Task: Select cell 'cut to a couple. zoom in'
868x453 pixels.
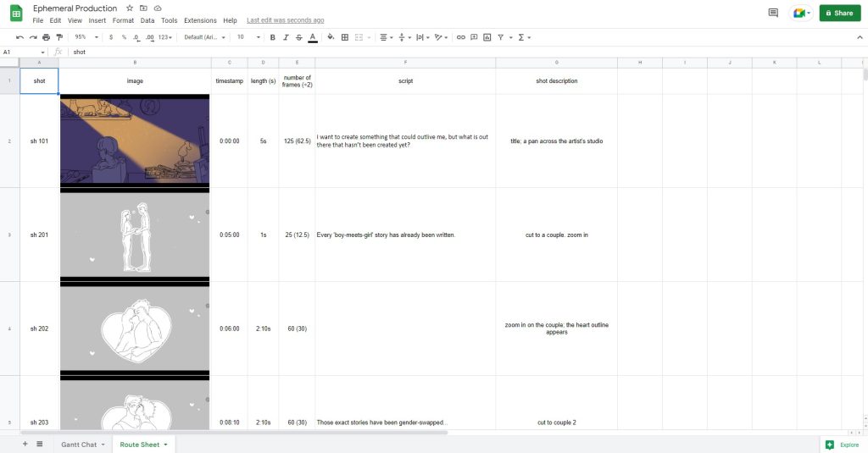Action: [556, 235]
